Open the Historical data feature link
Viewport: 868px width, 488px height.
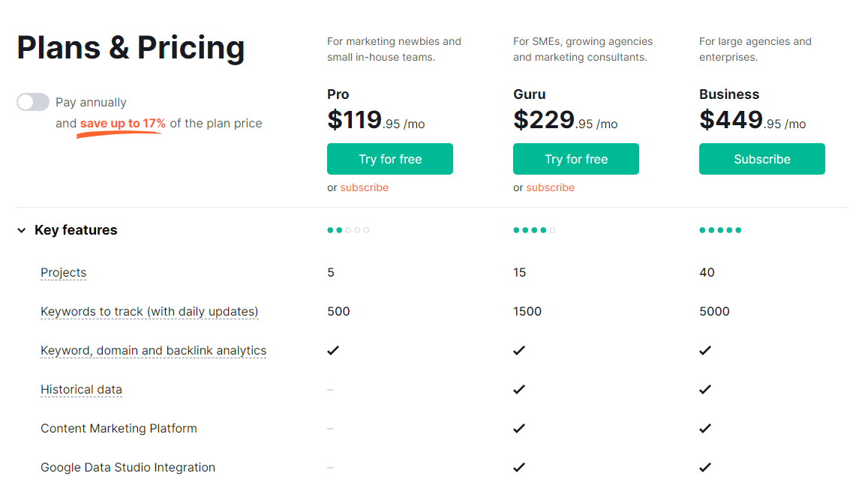81,389
